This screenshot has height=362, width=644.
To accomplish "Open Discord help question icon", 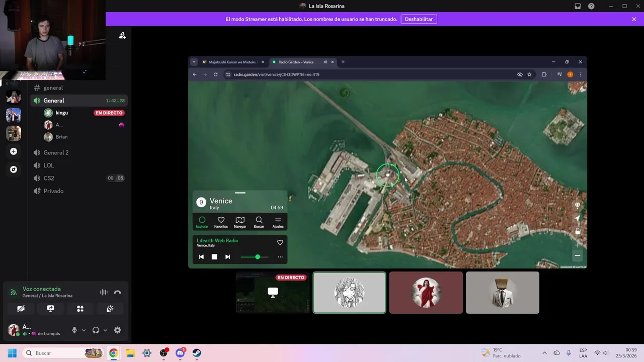I will click(x=591, y=6).
